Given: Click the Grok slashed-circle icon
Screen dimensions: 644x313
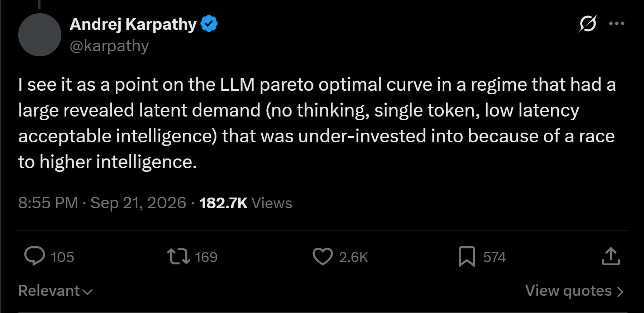Looking at the screenshot, I should pos(588,24).
